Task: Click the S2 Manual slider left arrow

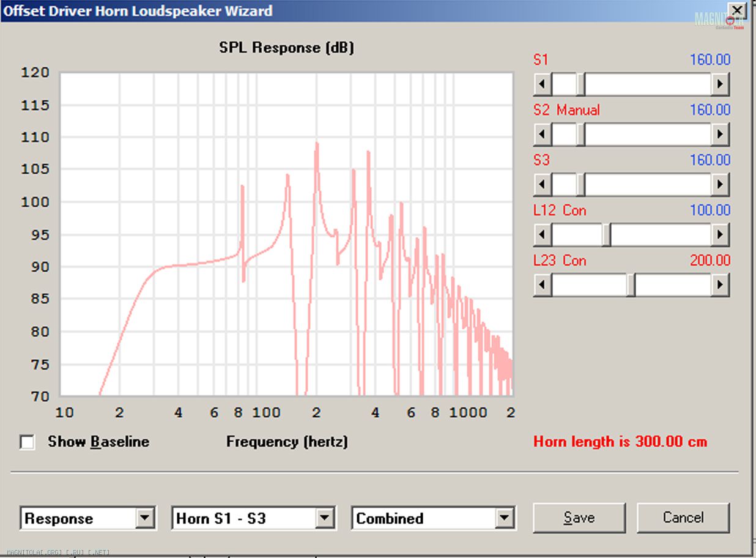Action: tap(542, 134)
